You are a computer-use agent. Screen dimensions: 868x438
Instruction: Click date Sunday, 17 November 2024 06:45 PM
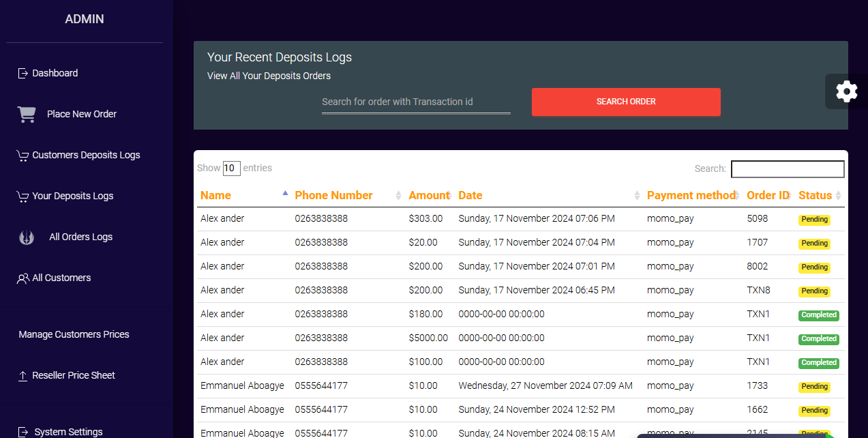click(x=537, y=290)
